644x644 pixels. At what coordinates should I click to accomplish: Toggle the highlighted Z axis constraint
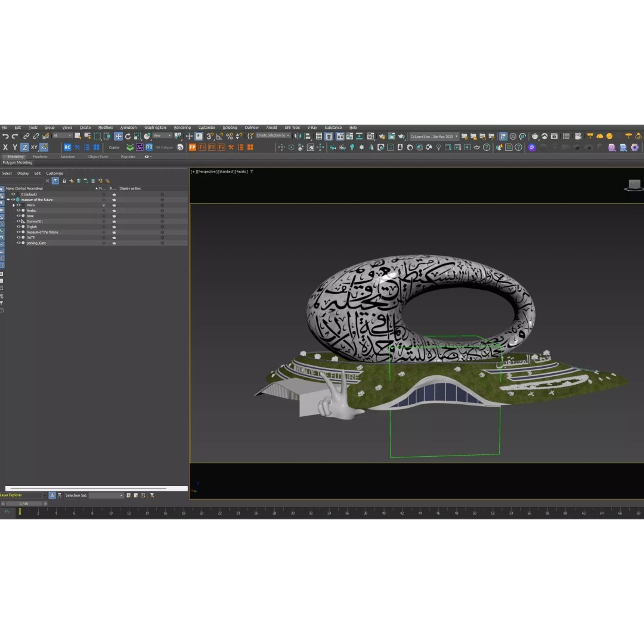[24, 147]
